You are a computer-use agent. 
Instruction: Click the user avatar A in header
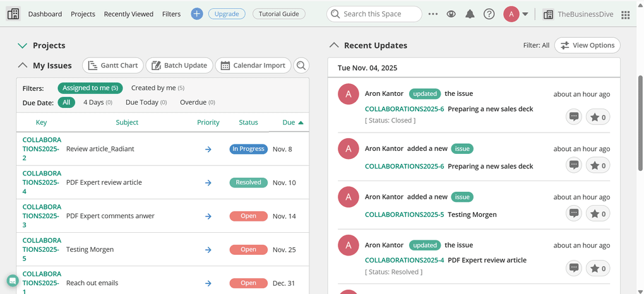coord(511,14)
